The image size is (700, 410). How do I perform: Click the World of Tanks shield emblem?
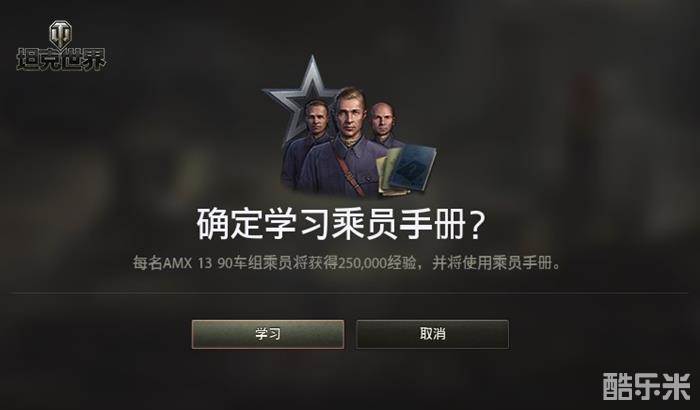[x=61, y=34]
